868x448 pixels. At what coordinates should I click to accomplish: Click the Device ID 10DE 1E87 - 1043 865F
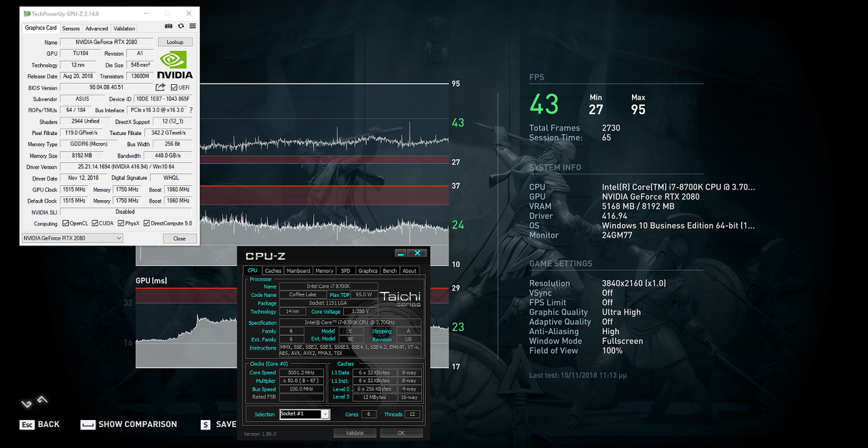pyautogui.click(x=163, y=99)
